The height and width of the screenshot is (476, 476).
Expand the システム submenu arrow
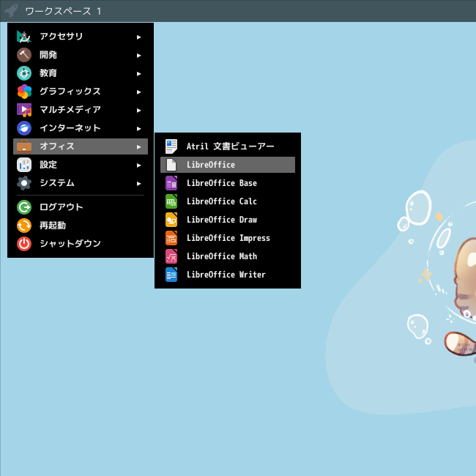[x=138, y=184]
